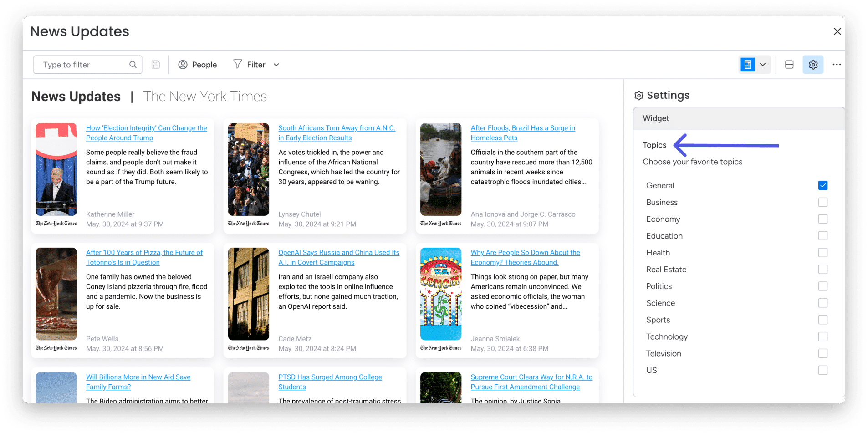The image size is (868, 433).
Task: Enable the Business topic checkbox
Action: pos(823,202)
